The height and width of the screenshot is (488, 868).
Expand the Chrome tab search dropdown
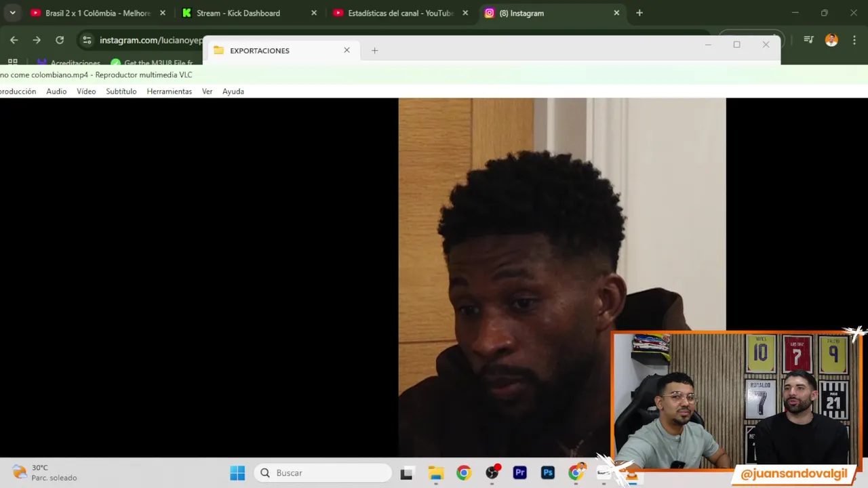click(x=12, y=13)
